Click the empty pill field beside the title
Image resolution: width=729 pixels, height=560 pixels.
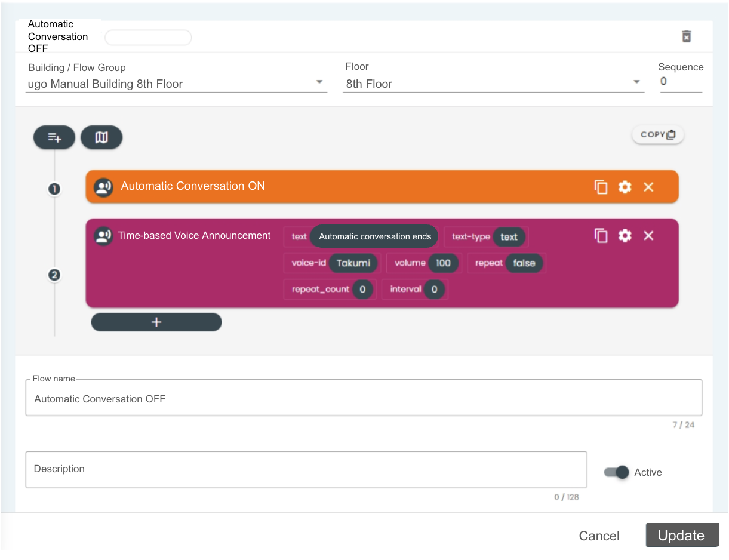tap(148, 38)
